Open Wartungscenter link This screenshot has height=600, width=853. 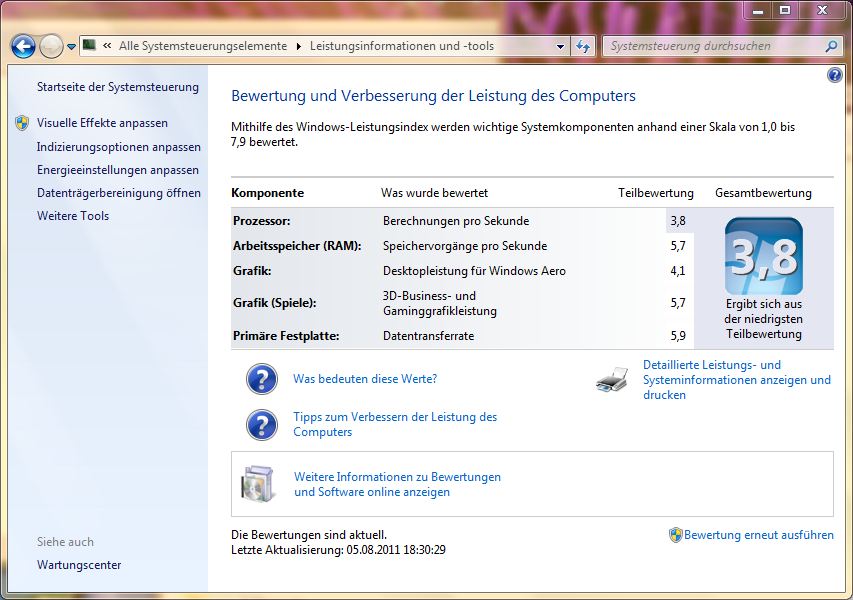[79, 565]
